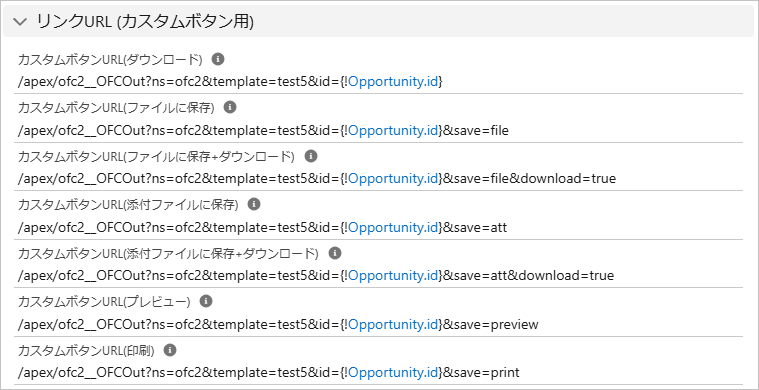Click info icon beside カスタムボタンURL(ダウンロード)
759x390 pixels.
point(219,59)
